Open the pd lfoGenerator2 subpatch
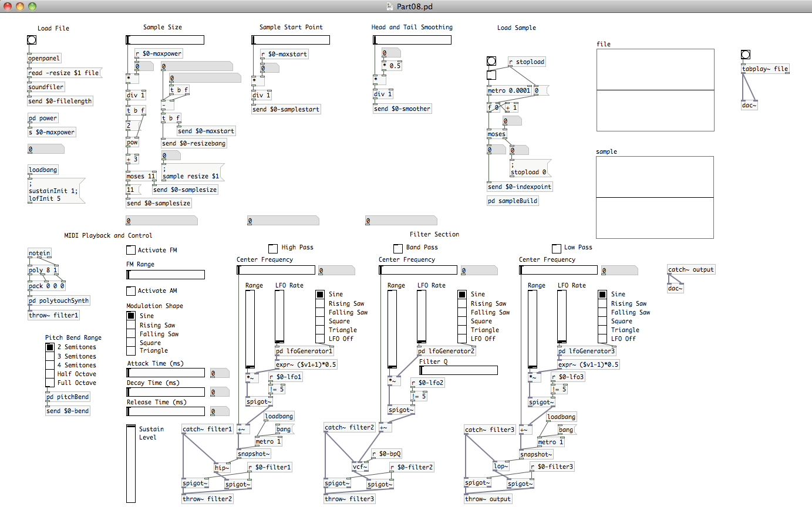812x507 pixels. coord(446,351)
